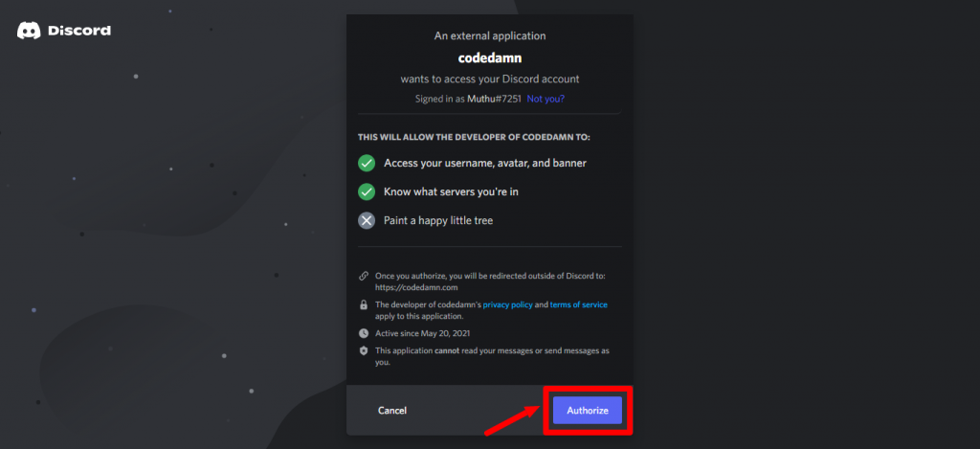
Task: Click the Discord wordmark text
Action: click(79, 30)
